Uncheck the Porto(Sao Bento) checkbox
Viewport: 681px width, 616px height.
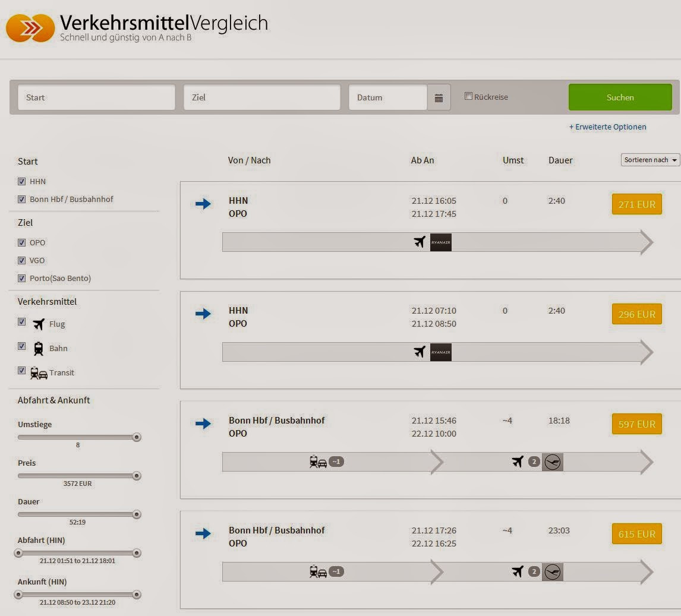click(x=22, y=278)
